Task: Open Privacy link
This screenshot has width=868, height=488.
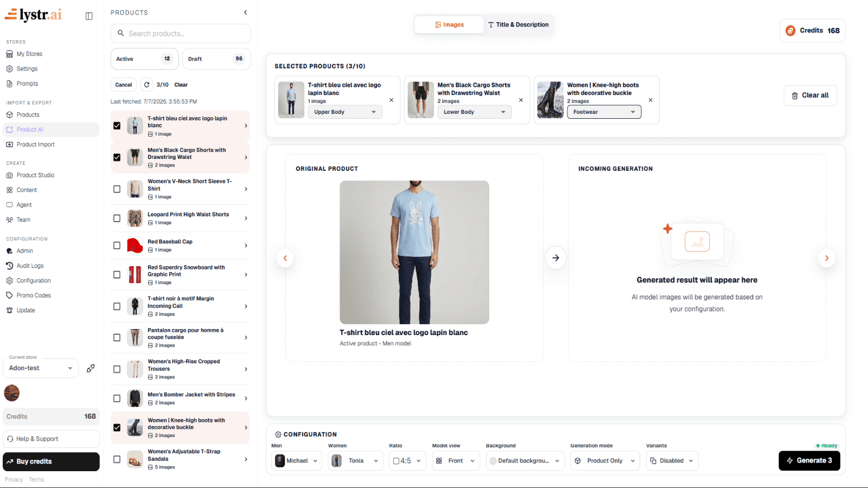Action: click(14, 480)
